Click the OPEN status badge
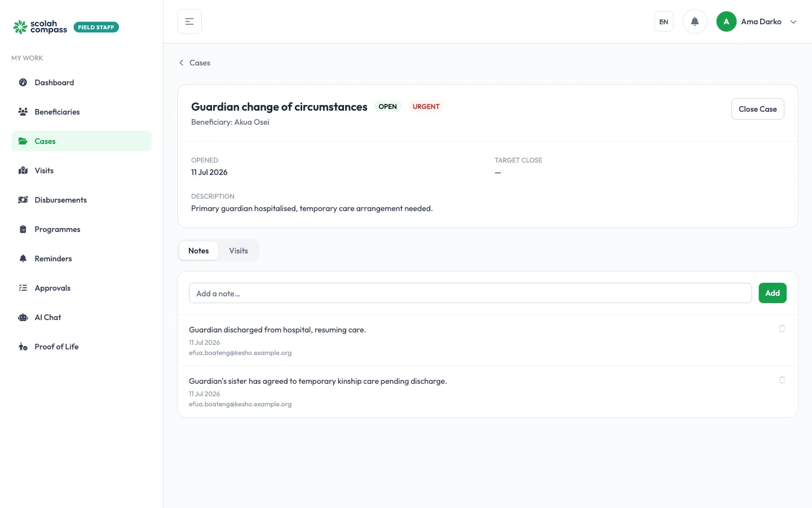 pyautogui.click(x=387, y=107)
